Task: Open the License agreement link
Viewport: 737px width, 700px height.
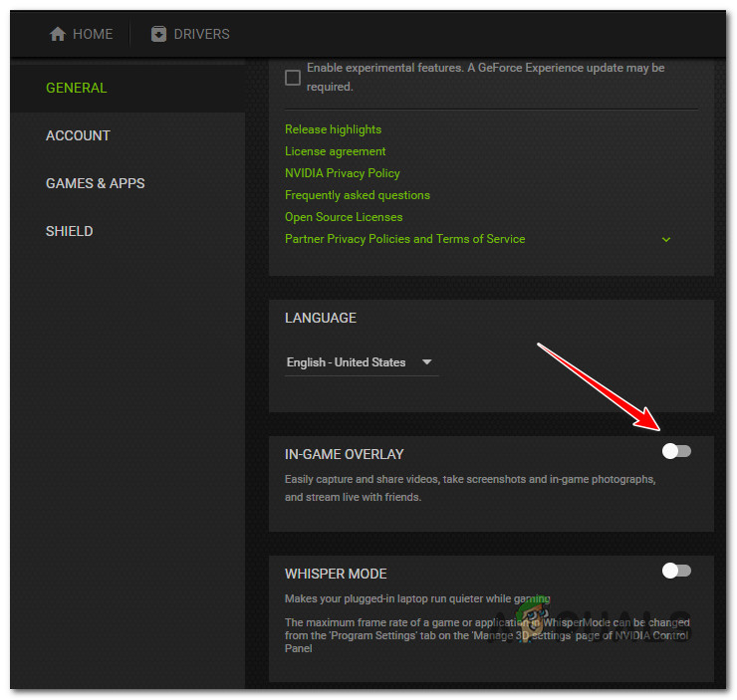Action: point(335,151)
